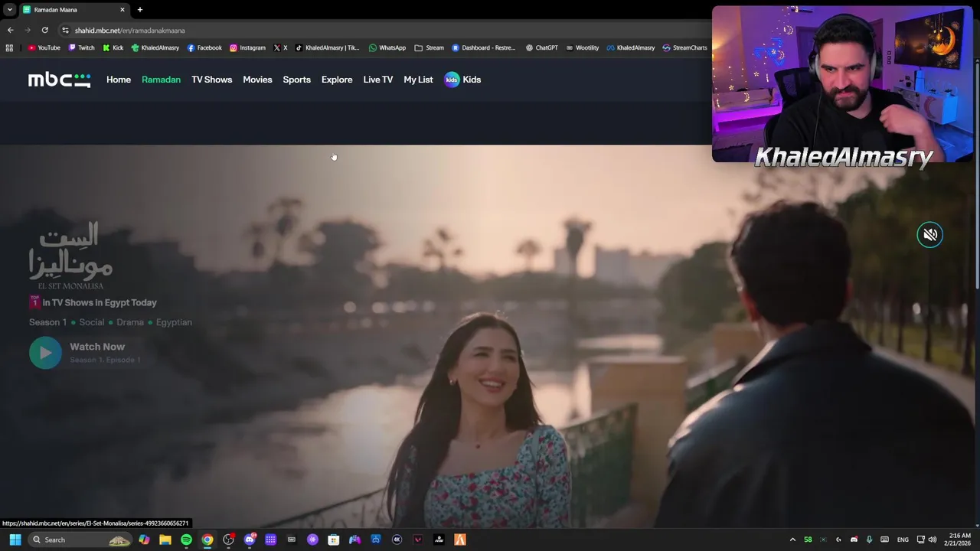The image size is (980, 551).
Task: Expand the tab search dropdown arrow
Action: coord(9,9)
